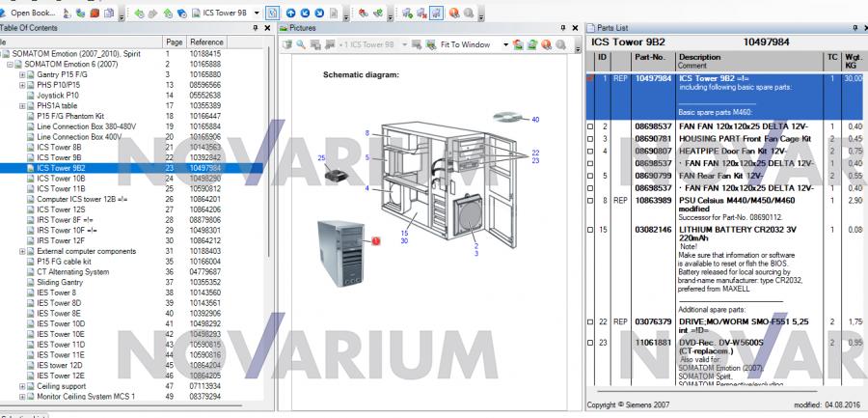Image resolution: width=868 pixels, height=418 pixels.
Task: Open the Fit To Window zoom dropdown
Action: tap(506, 44)
